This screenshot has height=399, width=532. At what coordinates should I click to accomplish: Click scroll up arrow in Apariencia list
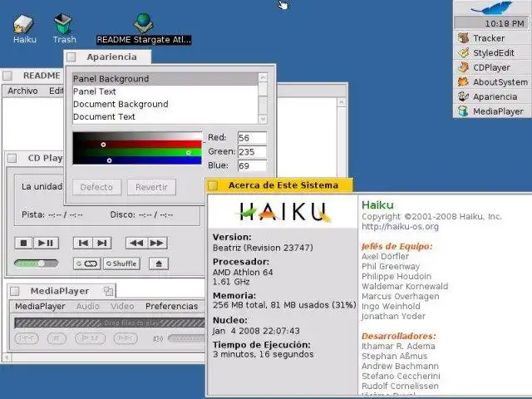click(263, 77)
